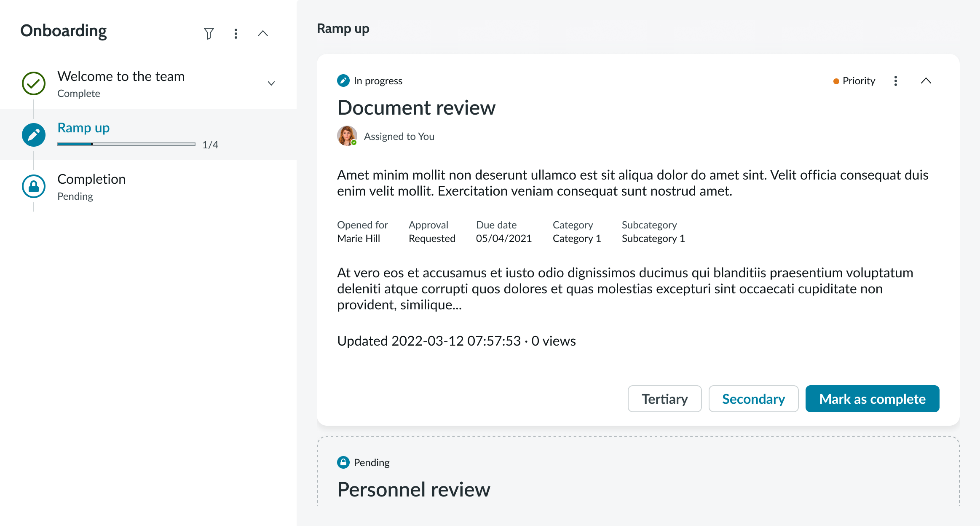
Task: Click the Pending lock icon on Personnel review
Action: tap(343, 462)
